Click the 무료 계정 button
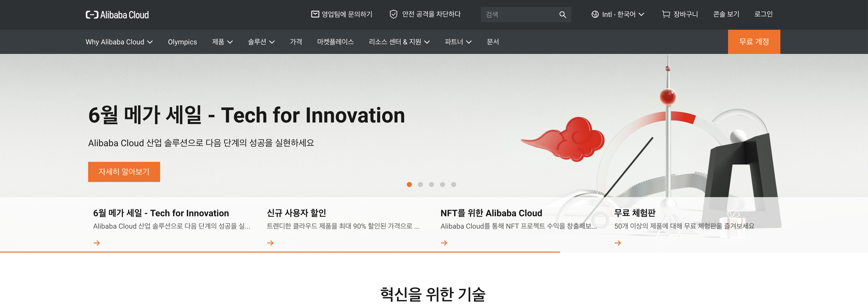 754,42
